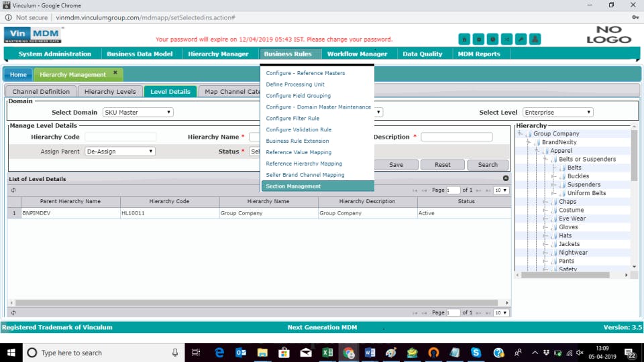644x362 pixels.
Task: Collapse the Group Company tree node
Action: (521, 134)
